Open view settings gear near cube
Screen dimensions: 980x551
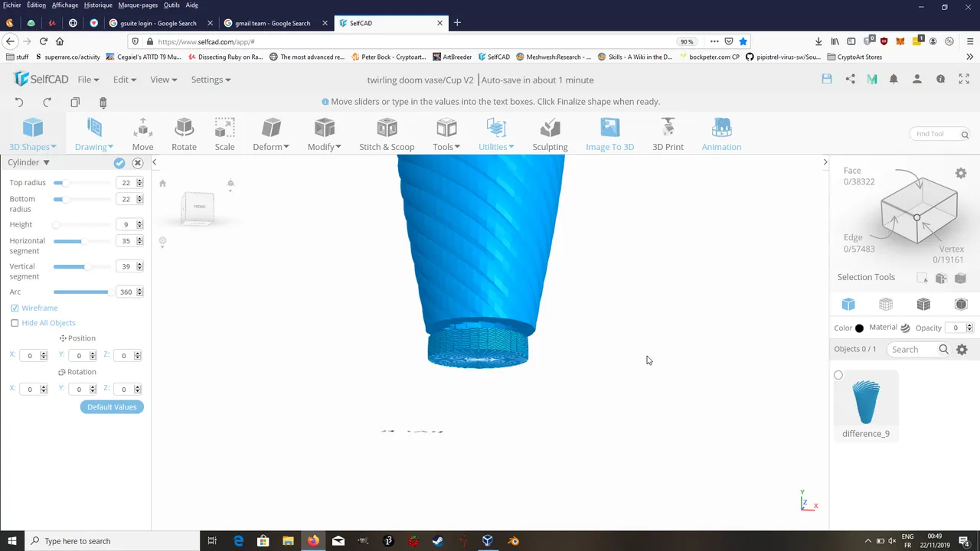(x=961, y=174)
